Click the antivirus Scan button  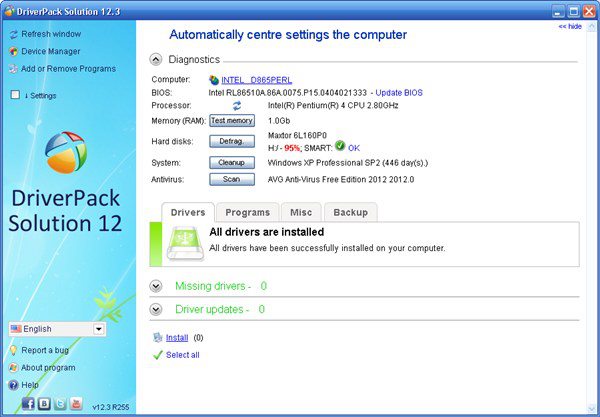pyautogui.click(x=232, y=179)
